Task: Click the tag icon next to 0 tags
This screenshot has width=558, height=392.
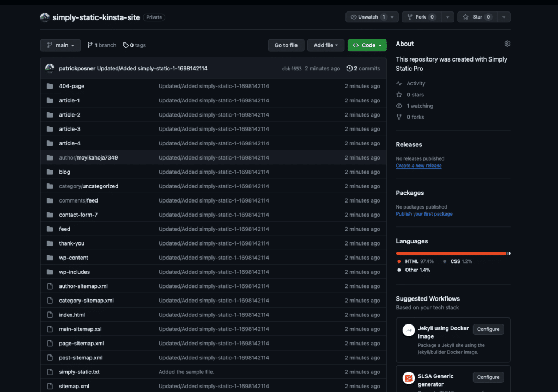Action: point(126,45)
